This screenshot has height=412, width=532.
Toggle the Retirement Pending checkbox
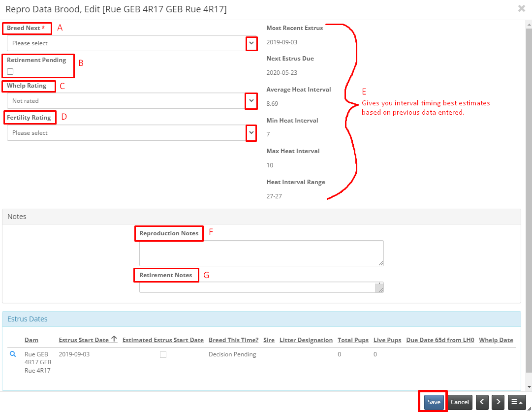10,71
